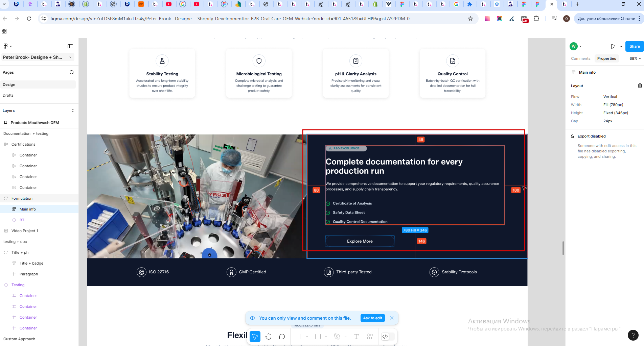The image size is (644, 346).
Task: Search pages with magnifier icon
Action: (72, 72)
